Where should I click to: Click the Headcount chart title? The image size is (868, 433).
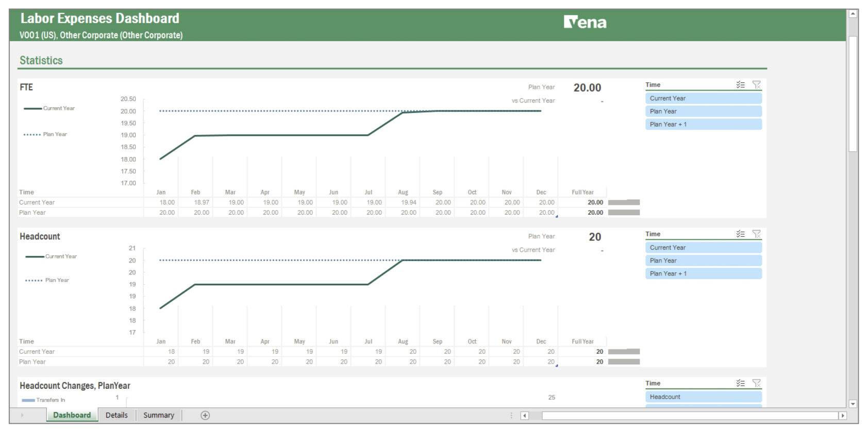(x=40, y=236)
